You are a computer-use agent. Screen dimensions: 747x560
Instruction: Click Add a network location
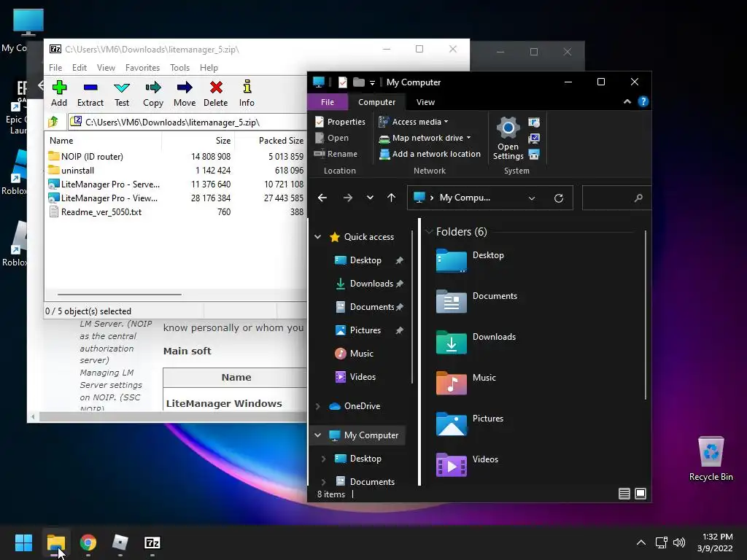(x=430, y=154)
